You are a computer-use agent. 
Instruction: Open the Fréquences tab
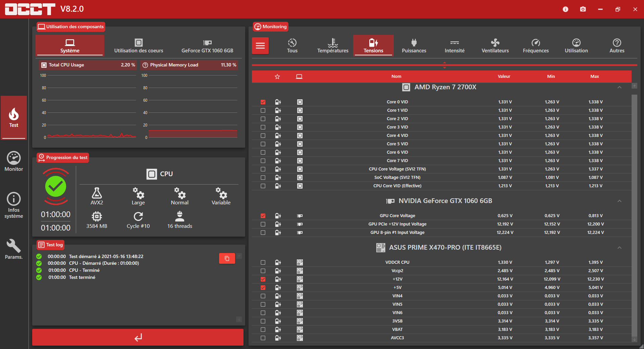[x=536, y=45]
